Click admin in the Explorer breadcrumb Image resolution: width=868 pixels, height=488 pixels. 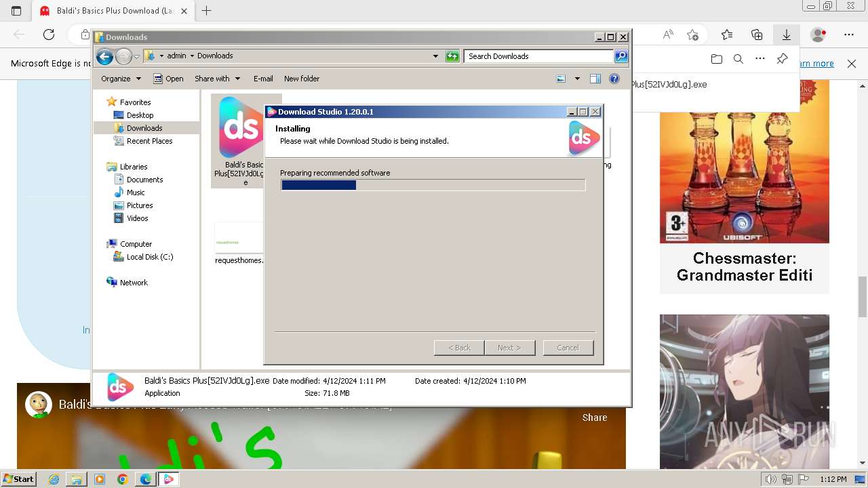176,56
